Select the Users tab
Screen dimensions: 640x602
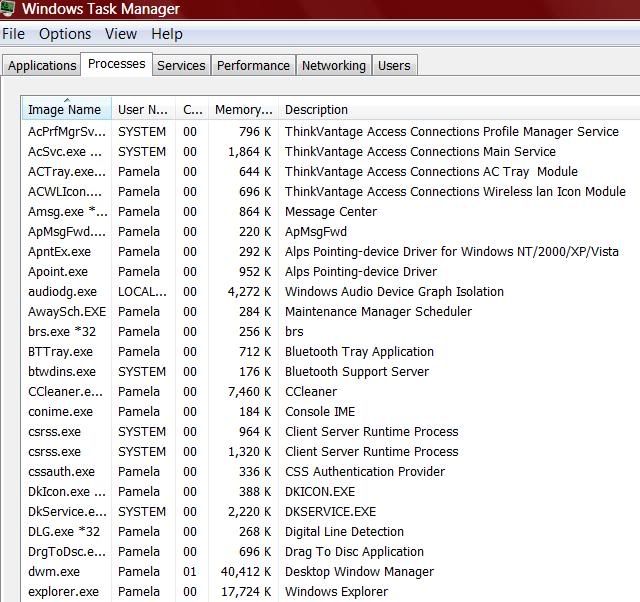394,66
